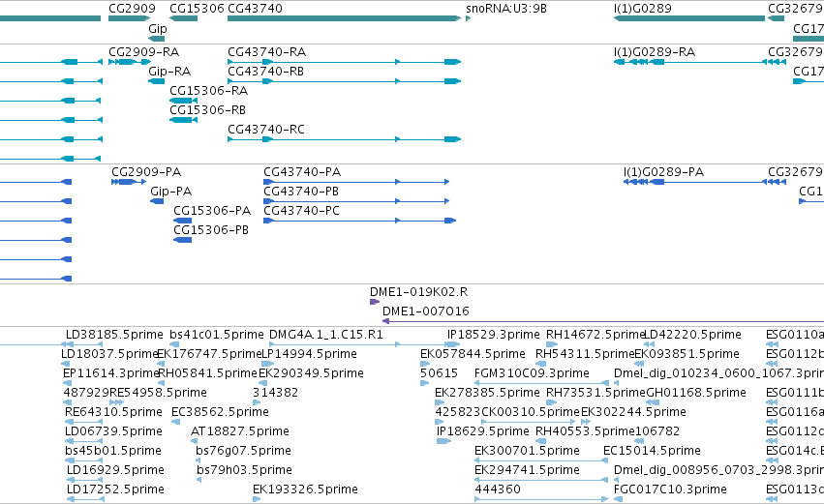
Task: Select the Gip-RA transcript label
Action: (169, 72)
